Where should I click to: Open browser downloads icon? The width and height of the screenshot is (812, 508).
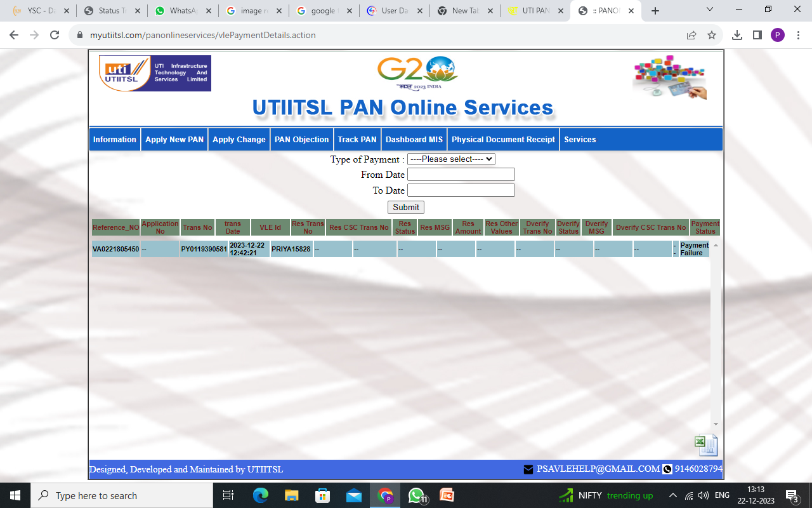coord(737,35)
